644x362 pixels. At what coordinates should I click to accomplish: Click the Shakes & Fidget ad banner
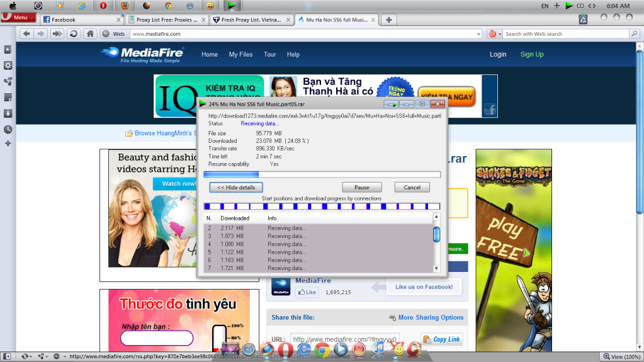tap(514, 250)
